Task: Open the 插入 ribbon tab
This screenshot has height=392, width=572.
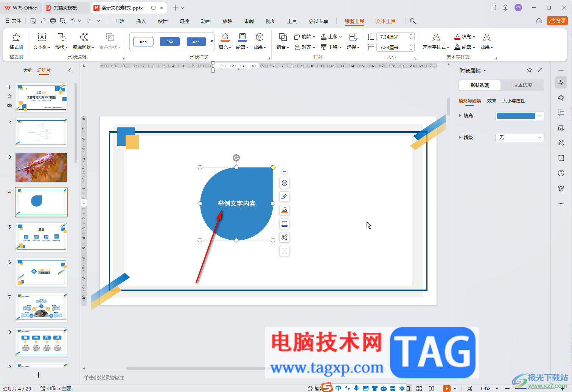Action: click(x=141, y=21)
